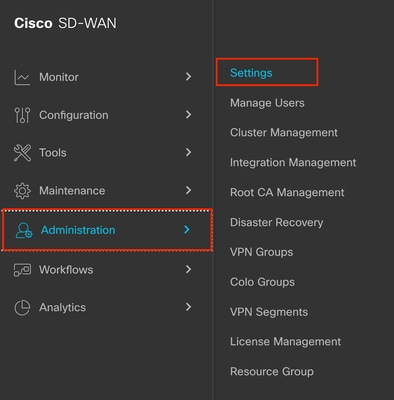The height and width of the screenshot is (400, 394).
Task: Open Cluster Management
Action: [x=284, y=132]
